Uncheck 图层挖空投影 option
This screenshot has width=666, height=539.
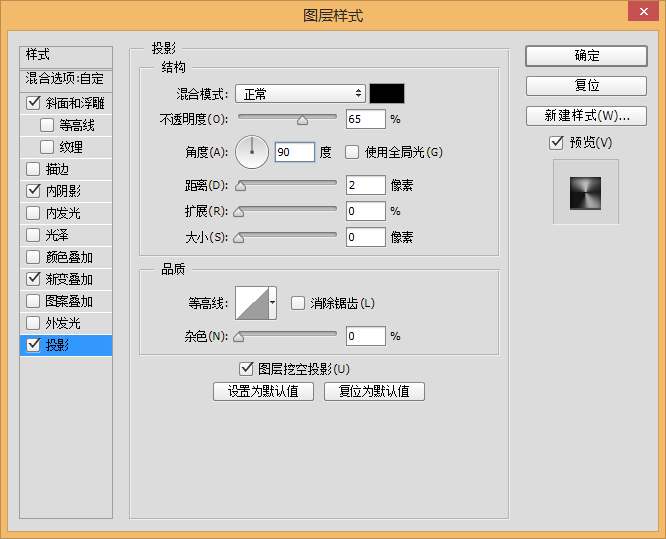246,369
